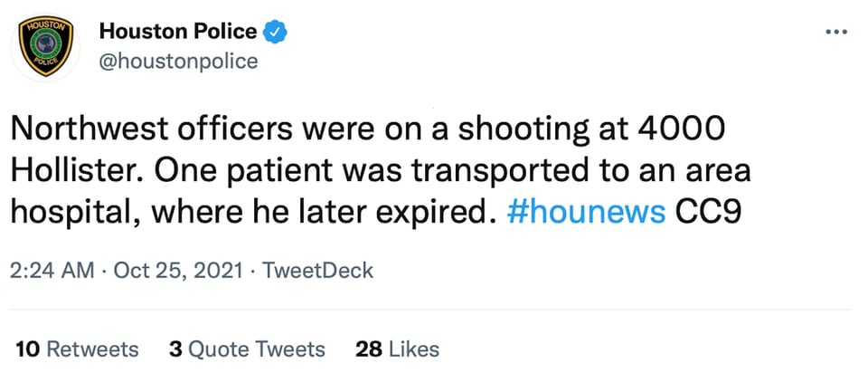
Task: Click the quote tweet count number 3
Action: 175,349
